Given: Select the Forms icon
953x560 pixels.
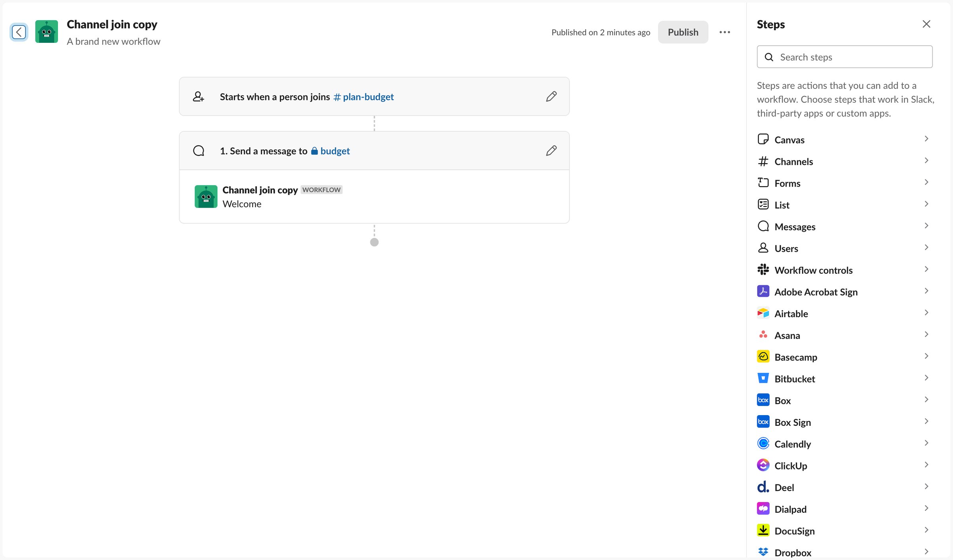Looking at the screenshot, I should pyautogui.click(x=763, y=183).
